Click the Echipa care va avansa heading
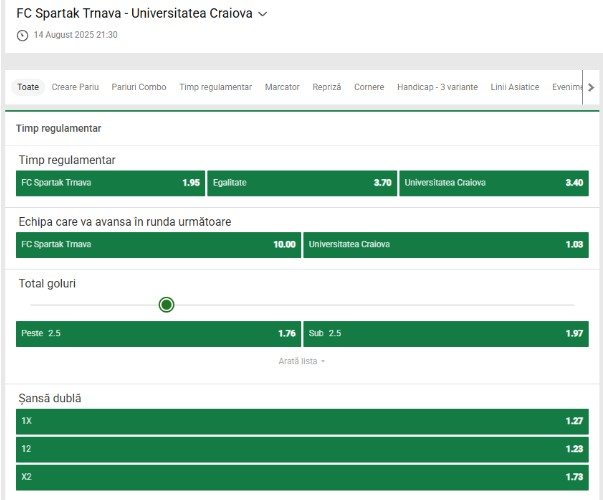 click(125, 222)
